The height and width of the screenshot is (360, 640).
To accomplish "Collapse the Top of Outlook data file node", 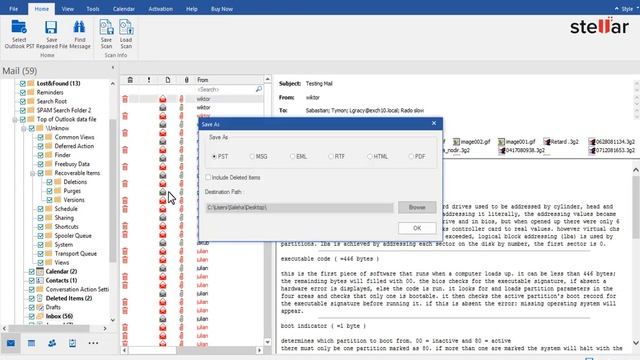I will tap(15, 120).
